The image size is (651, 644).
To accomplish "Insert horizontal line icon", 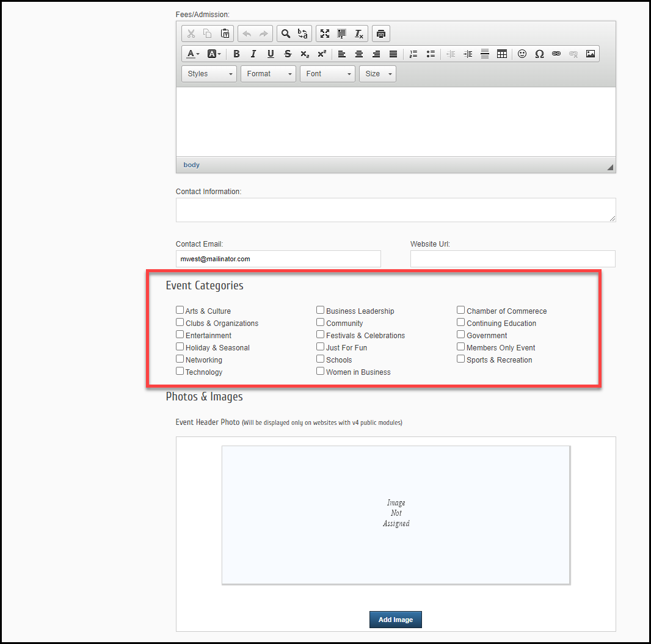I will (484, 54).
